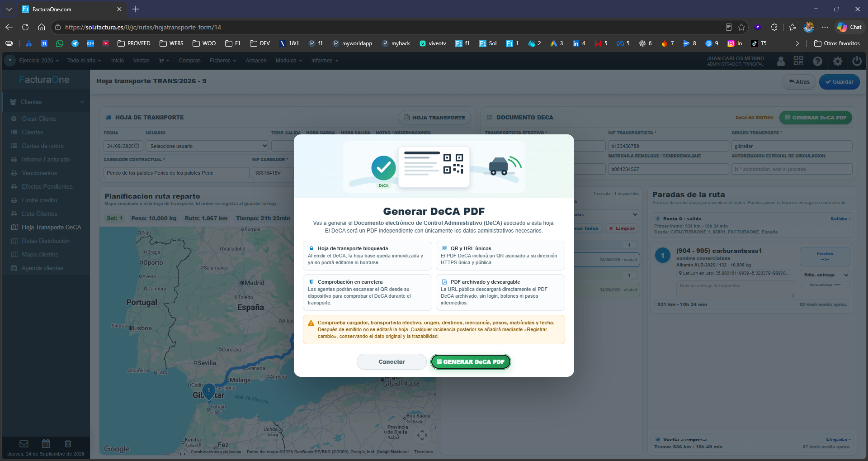
Task: Click the envelope mail icon in sidebar footer
Action: [x=24, y=443]
